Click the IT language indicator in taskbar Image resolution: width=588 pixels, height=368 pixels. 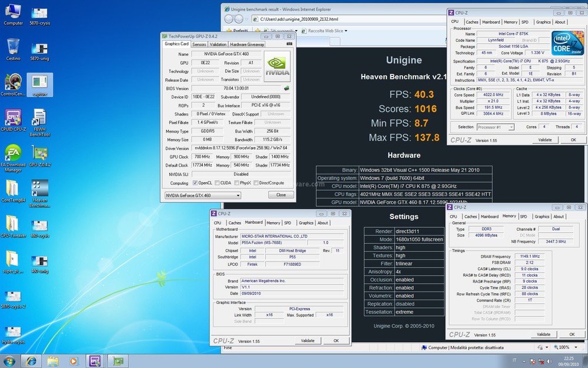tap(514, 362)
